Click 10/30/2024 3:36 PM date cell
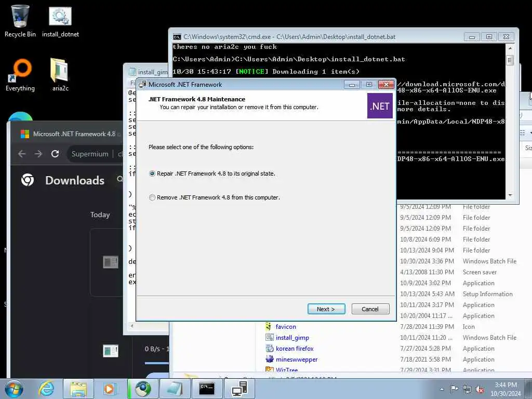 427,261
